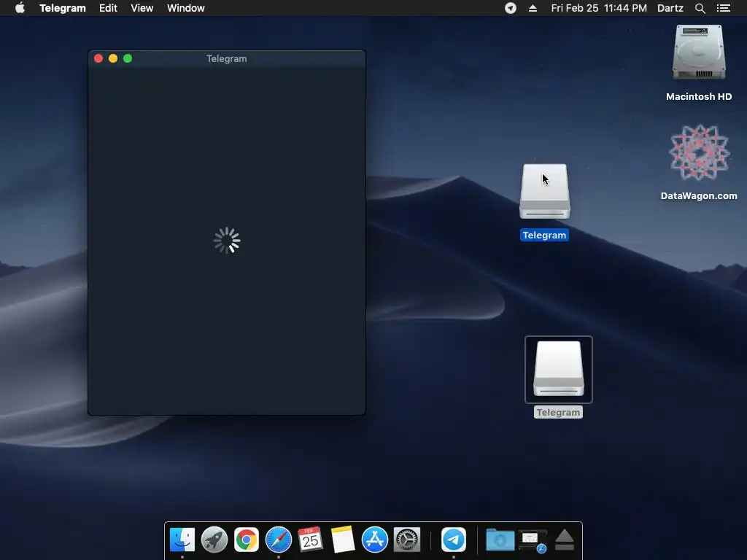Select the lower outlined Telegram disk image

point(558,369)
